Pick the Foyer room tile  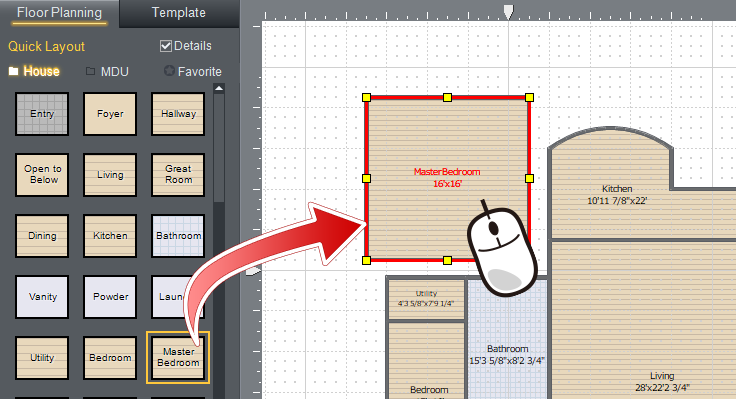pos(110,114)
